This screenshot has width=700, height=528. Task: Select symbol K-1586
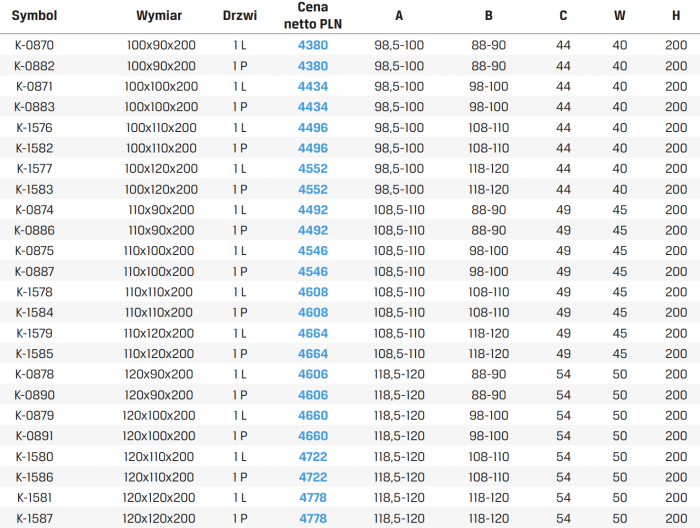(x=34, y=477)
